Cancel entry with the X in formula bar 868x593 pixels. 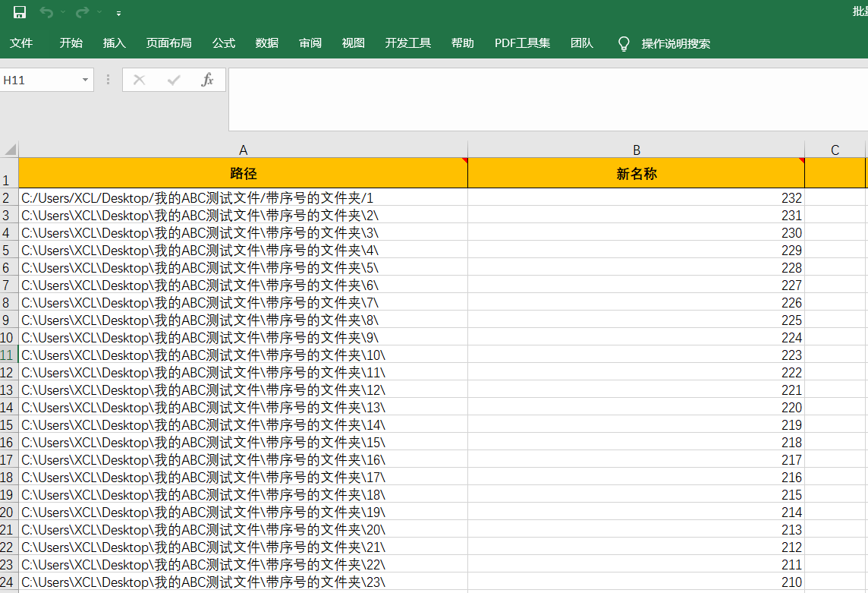click(x=140, y=80)
